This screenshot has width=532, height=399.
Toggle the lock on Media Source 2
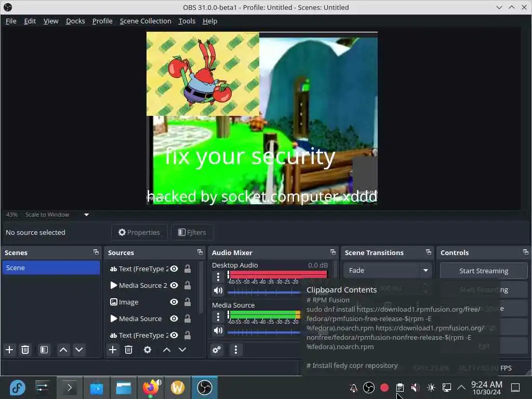tap(187, 285)
